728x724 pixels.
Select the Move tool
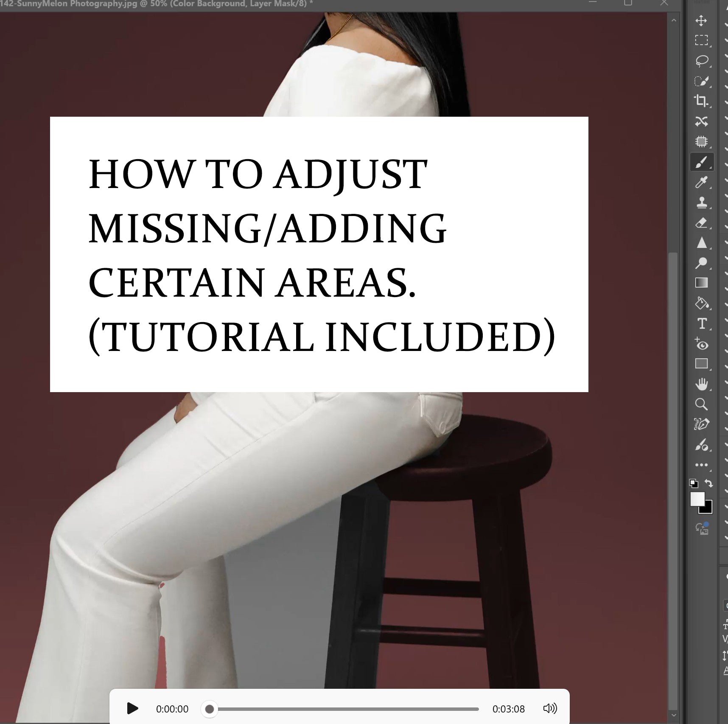(701, 21)
